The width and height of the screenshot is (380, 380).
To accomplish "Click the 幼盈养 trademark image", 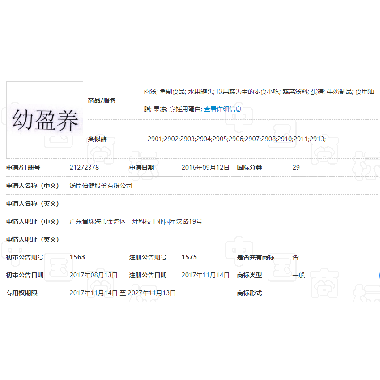I will pyautogui.click(x=45, y=120).
